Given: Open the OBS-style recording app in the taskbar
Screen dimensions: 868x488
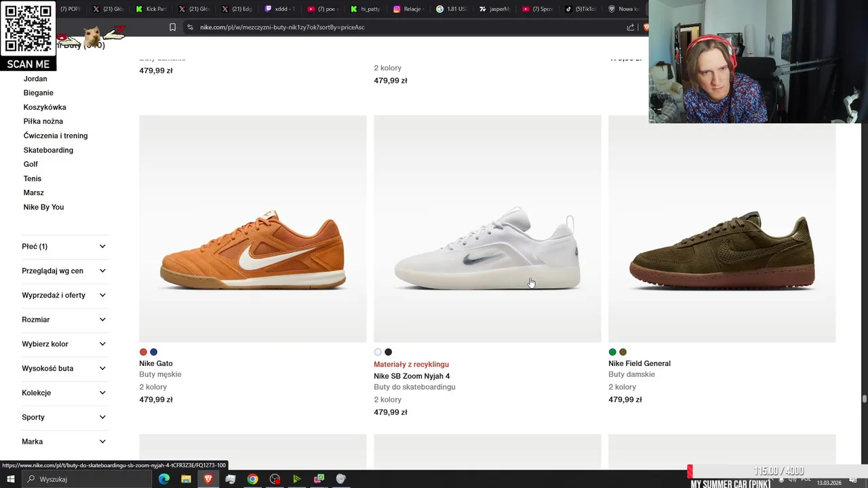Looking at the screenshot, I should 275,479.
